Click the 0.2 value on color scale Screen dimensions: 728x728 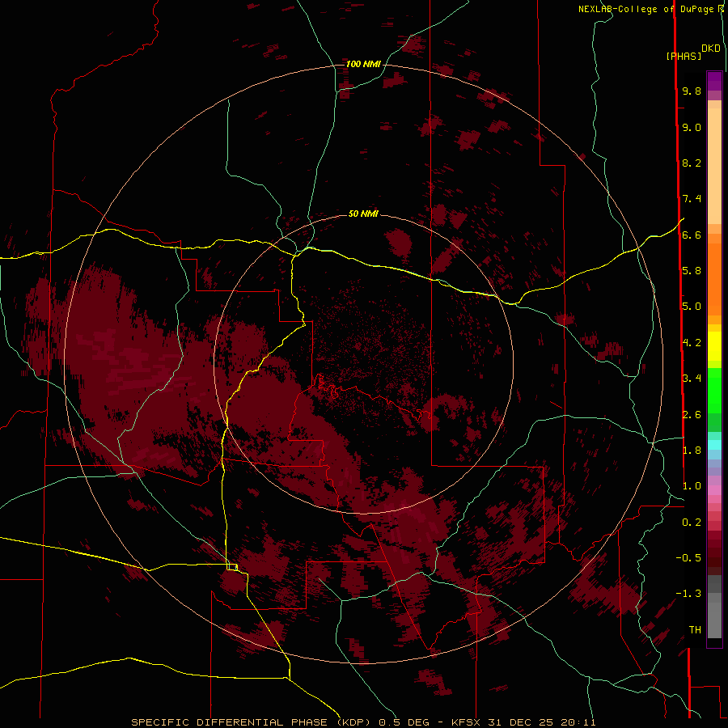pos(692,523)
